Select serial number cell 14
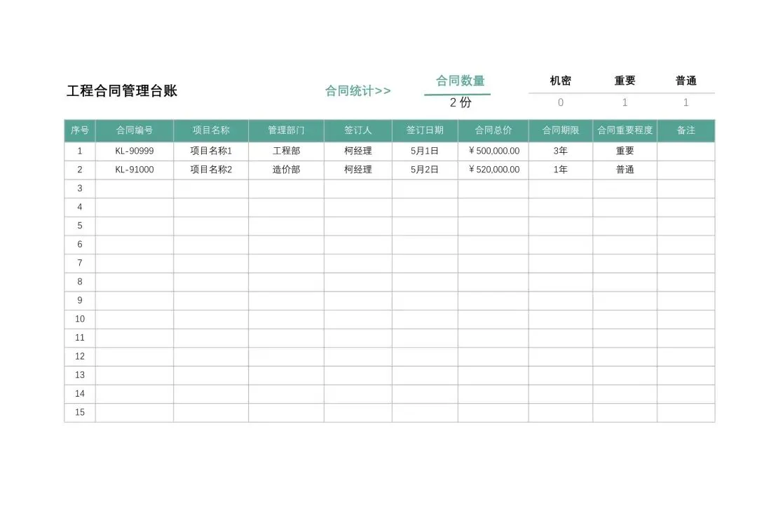757x532 pixels. click(80, 394)
